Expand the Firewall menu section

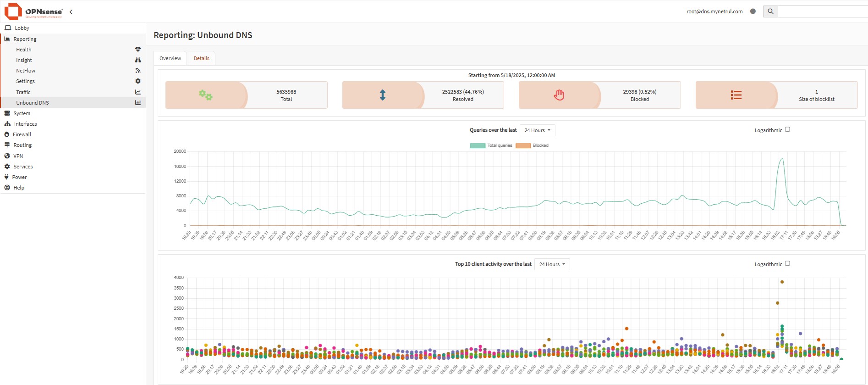(22, 134)
